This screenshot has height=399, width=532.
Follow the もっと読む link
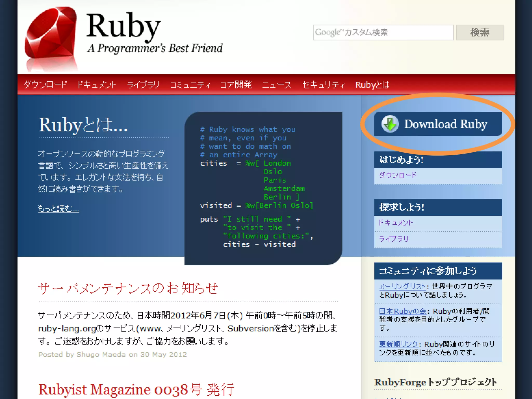[x=58, y=208]
